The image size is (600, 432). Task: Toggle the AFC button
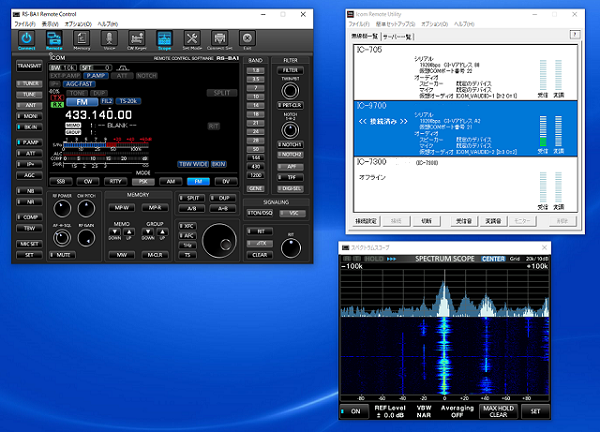[188, 236]
